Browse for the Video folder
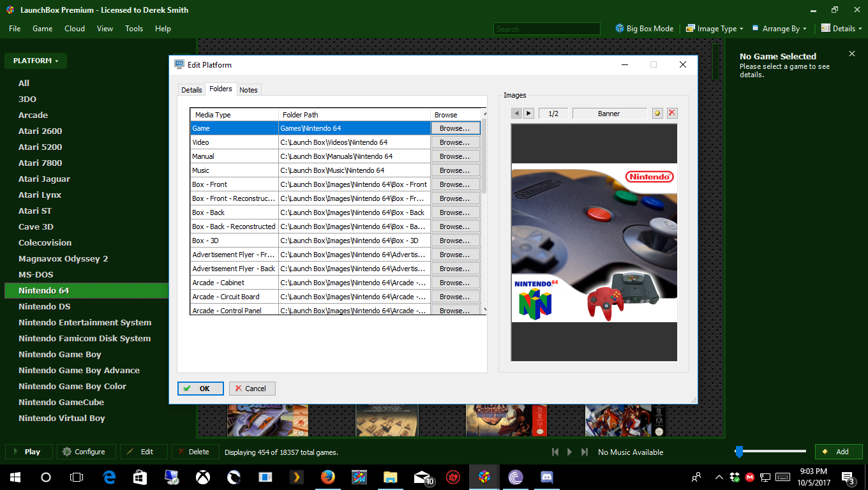Screen dimensions: 868x490 [x=456, y=142]
